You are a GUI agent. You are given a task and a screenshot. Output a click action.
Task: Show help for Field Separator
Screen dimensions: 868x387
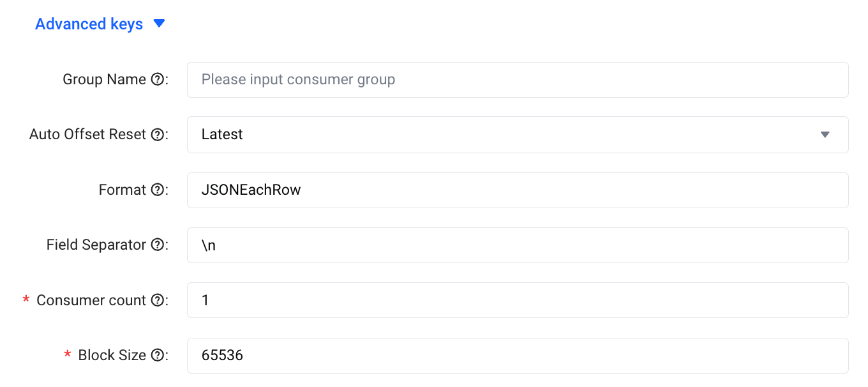(x=157, y=245)
